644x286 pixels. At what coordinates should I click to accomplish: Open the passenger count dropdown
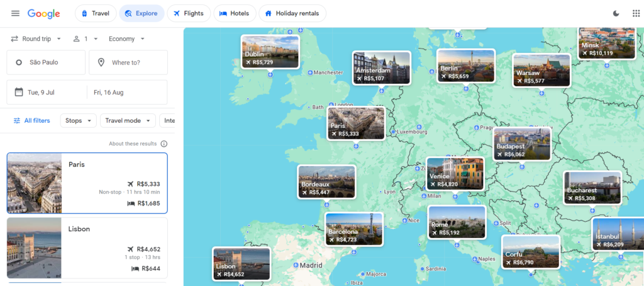(x=86, y=38)
